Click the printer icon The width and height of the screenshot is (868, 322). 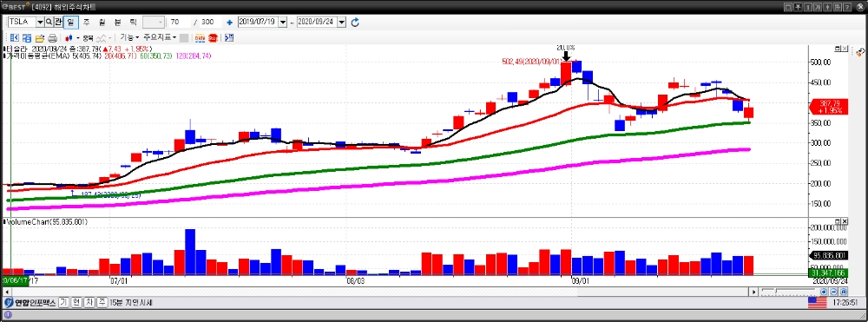(x=53, y=38)
